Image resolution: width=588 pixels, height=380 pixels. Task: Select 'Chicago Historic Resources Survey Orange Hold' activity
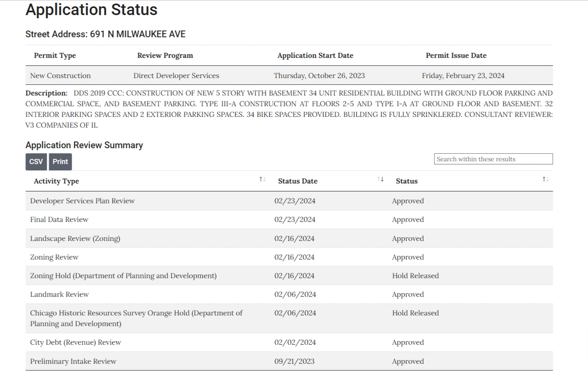pos(136,318)
